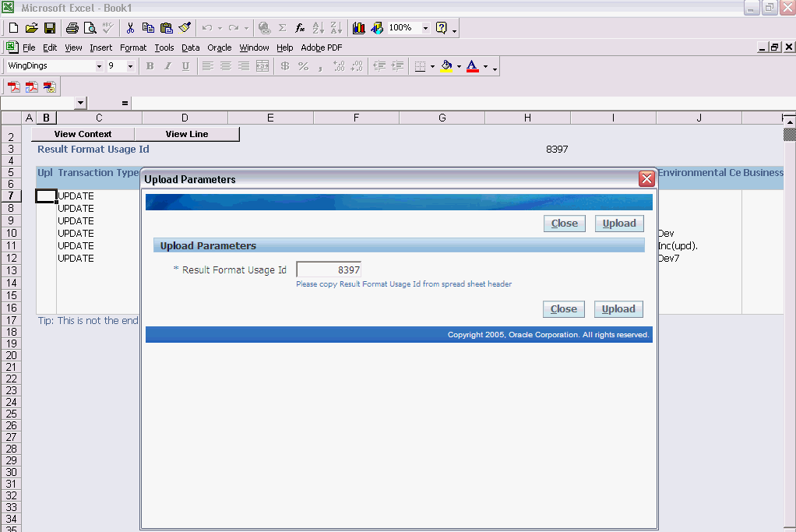Apply the red Font Color A
796x532 pixels.
point(473,66)
